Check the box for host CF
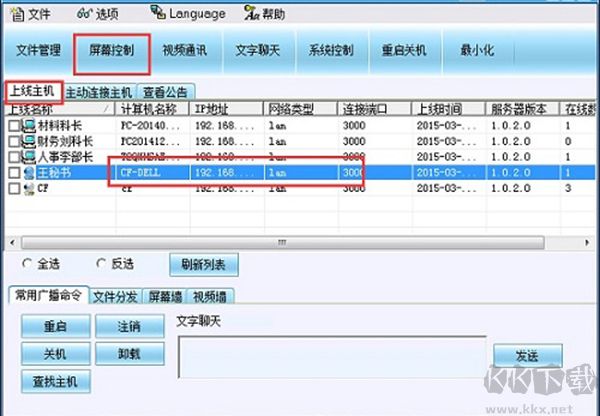600x416 pixels. click(x=14, y=188)
